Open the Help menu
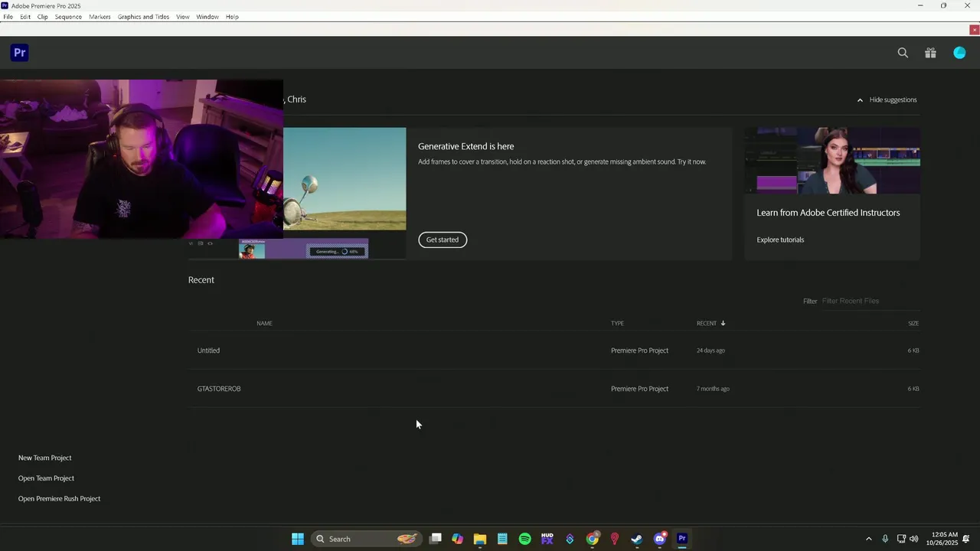Viewport: 980px width, 551px height. 232,17
